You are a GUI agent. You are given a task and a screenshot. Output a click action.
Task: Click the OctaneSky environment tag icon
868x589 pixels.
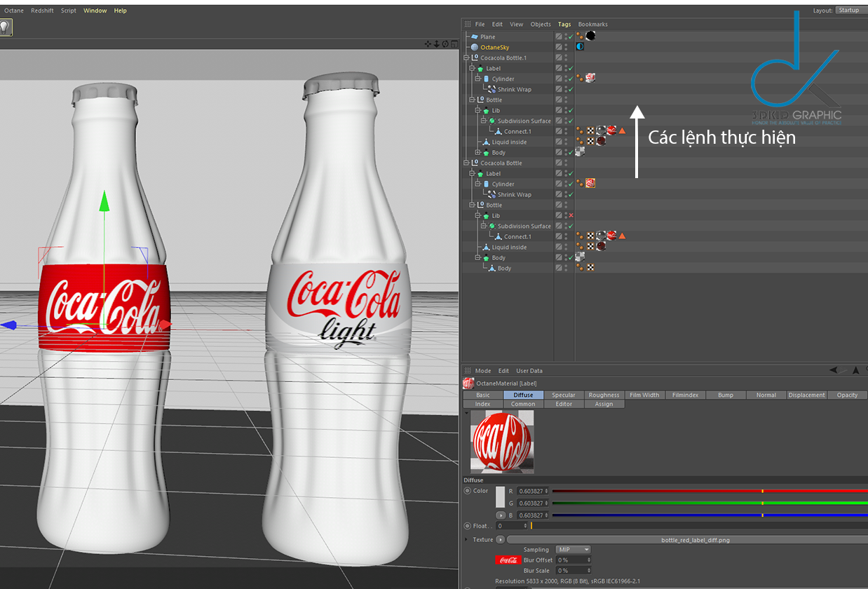click(580, 47)
